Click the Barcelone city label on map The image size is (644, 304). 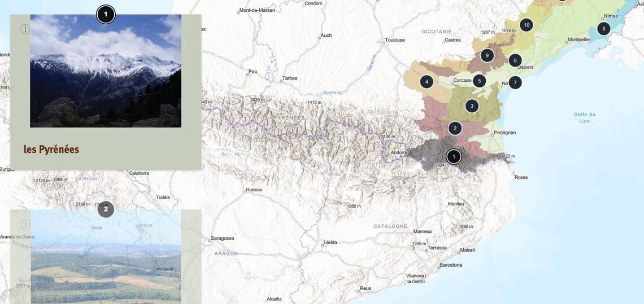[x=451, y=265]
